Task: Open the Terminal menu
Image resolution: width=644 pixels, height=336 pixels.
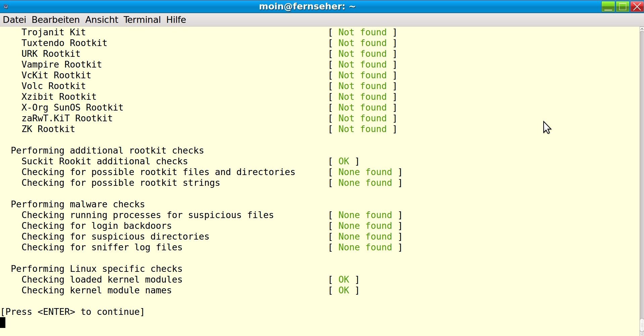Action: (142, 19)
